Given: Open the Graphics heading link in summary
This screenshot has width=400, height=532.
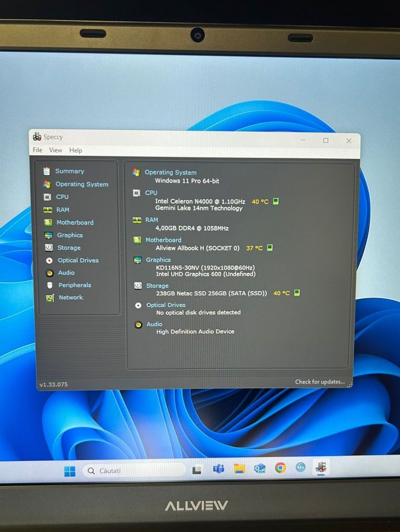Looking at the screenshot, I should (158, 260).
